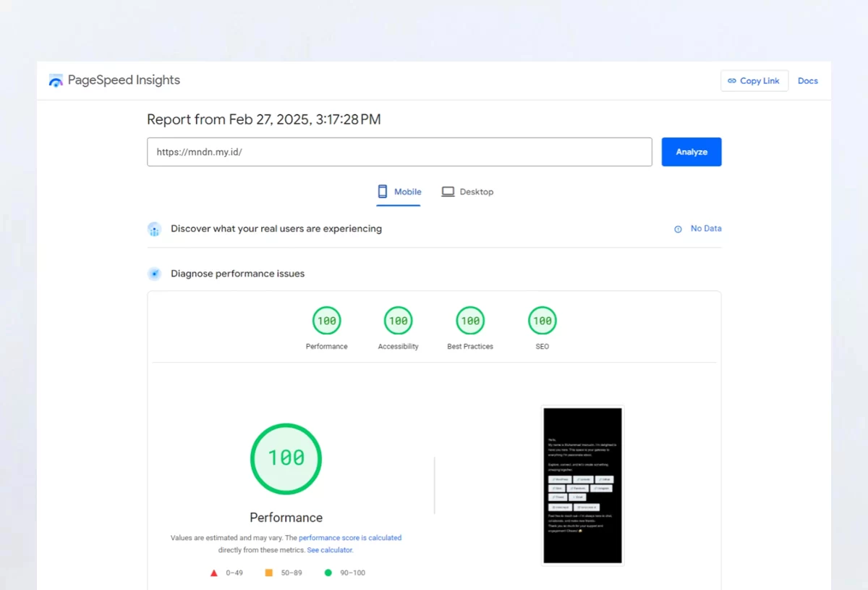The image size is (868, 590).
Task: Click the Best Practices score gauge
Action: [x=470, y=321]
